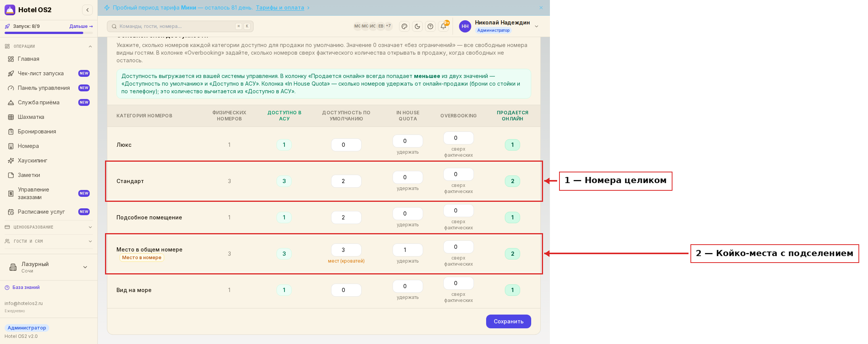
Task: Edit Overbooking for Подсобное помещение
Action: [x=459, y=211]
